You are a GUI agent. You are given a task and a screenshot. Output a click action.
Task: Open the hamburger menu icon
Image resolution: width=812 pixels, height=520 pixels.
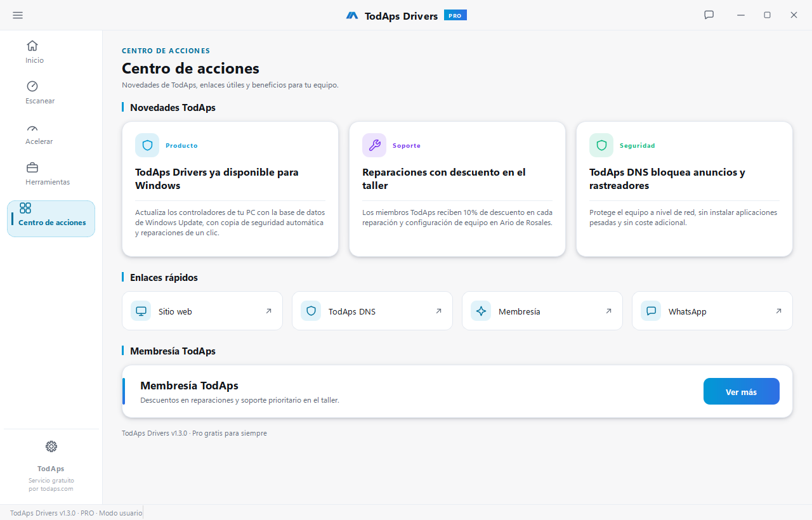(18, 15)
